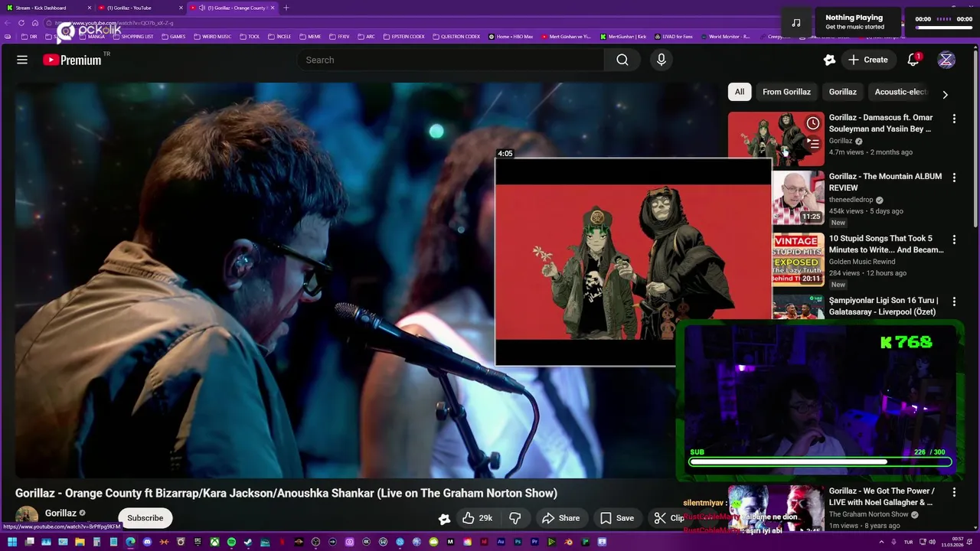Open Home • HBO Max bookmark
This screenshot has width=980, height=551.
tap(510, 37)
